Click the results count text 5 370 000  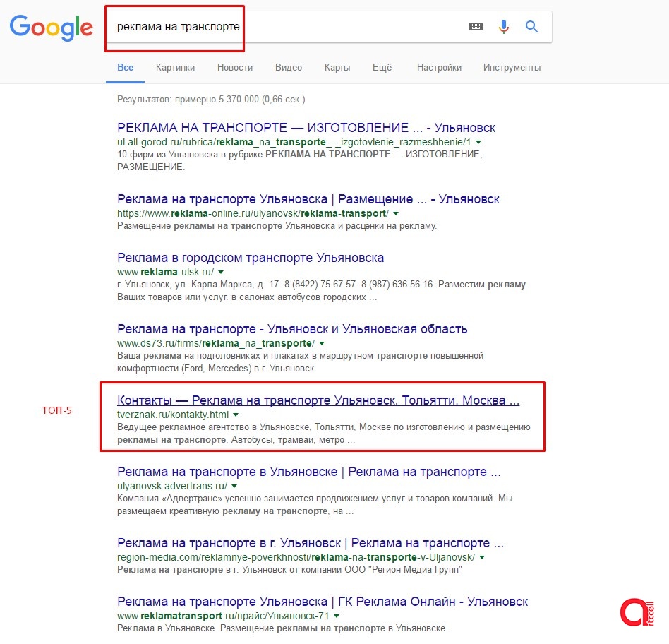(211, 99)
